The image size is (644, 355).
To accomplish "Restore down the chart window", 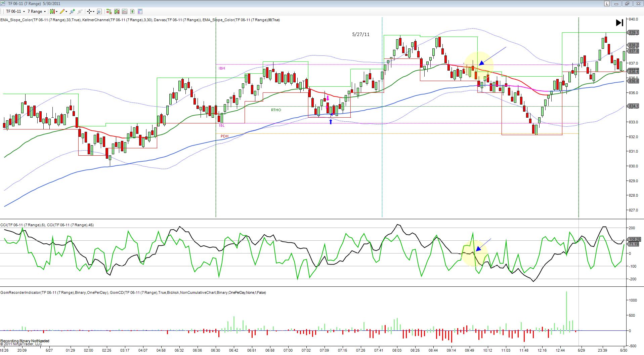I will 627,3.
